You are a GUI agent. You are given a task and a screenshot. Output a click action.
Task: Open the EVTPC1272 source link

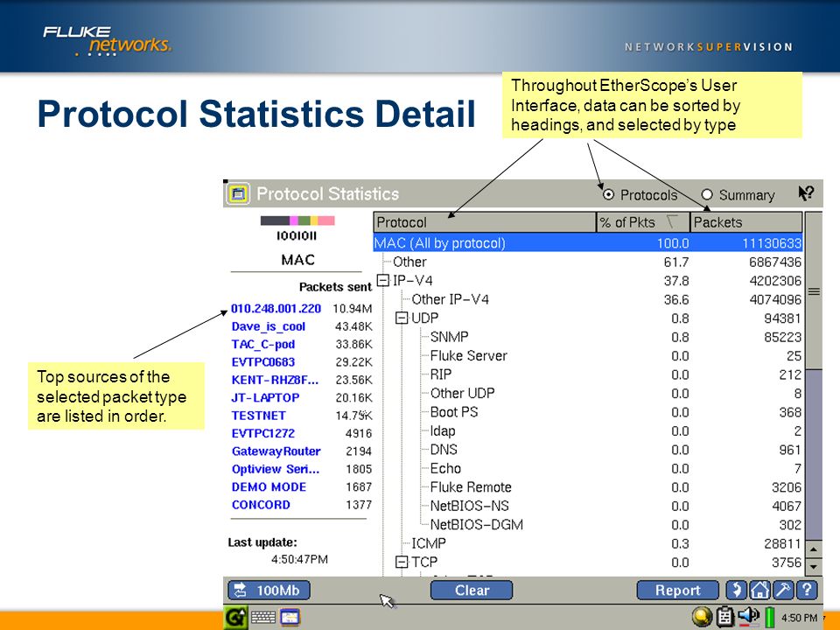pos(263,433)
